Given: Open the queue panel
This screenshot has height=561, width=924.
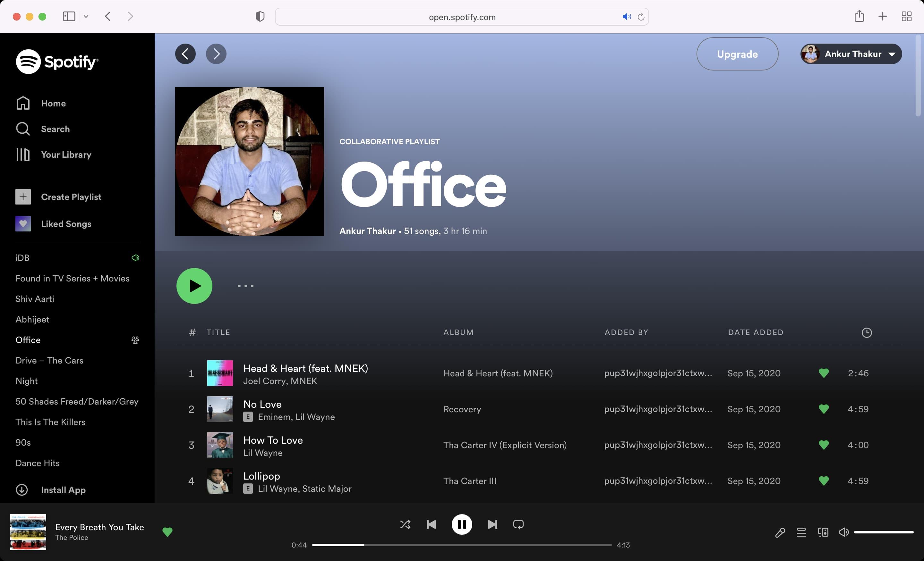Looking at the screenshot, I should [801, 532].
